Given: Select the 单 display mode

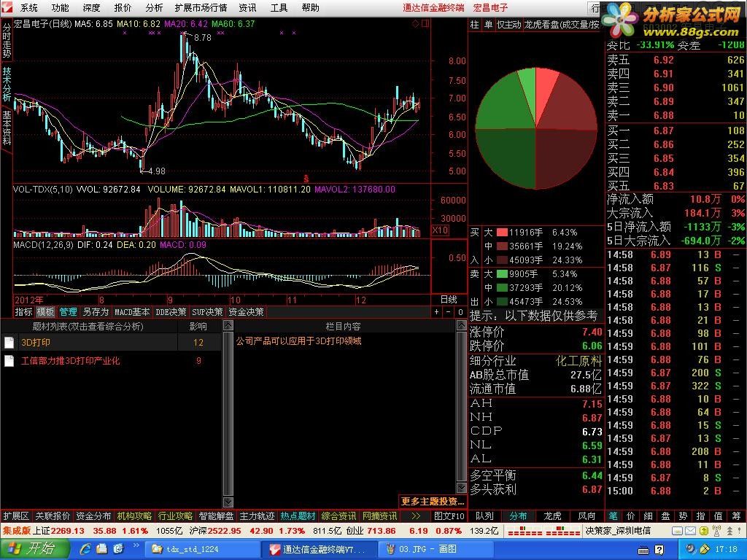Looking at the screenshot, I should (x=488, y=25).
